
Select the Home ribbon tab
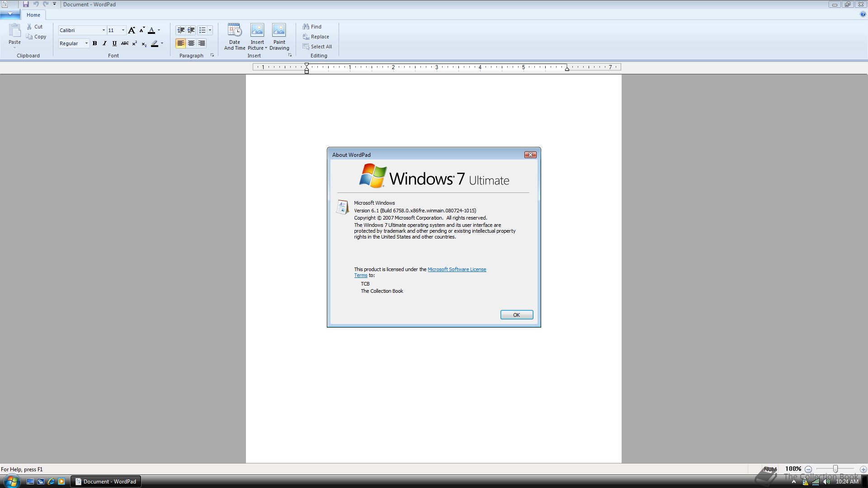point(33,15)
